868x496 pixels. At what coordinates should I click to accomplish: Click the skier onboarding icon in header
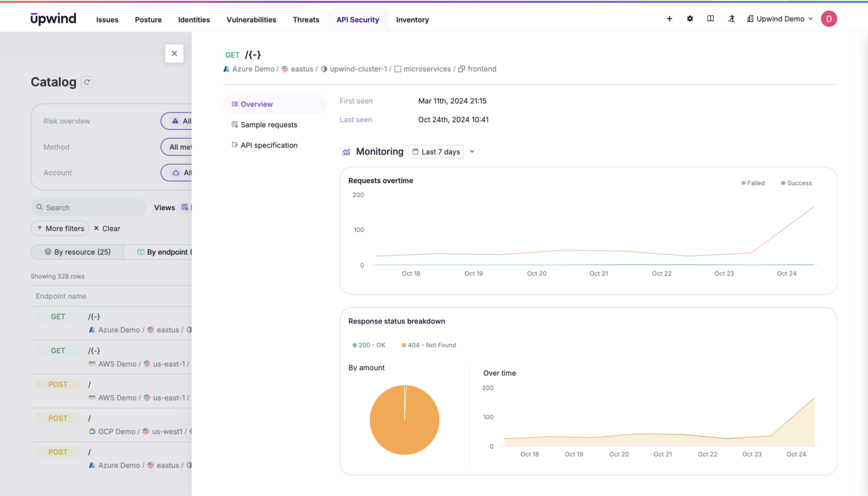731,19
